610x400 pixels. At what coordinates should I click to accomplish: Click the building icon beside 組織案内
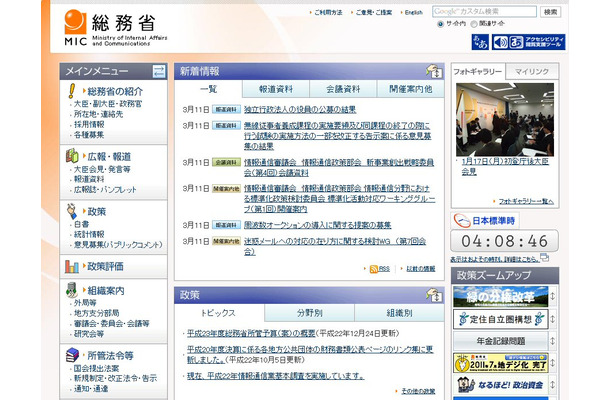[x=72, y=290]
